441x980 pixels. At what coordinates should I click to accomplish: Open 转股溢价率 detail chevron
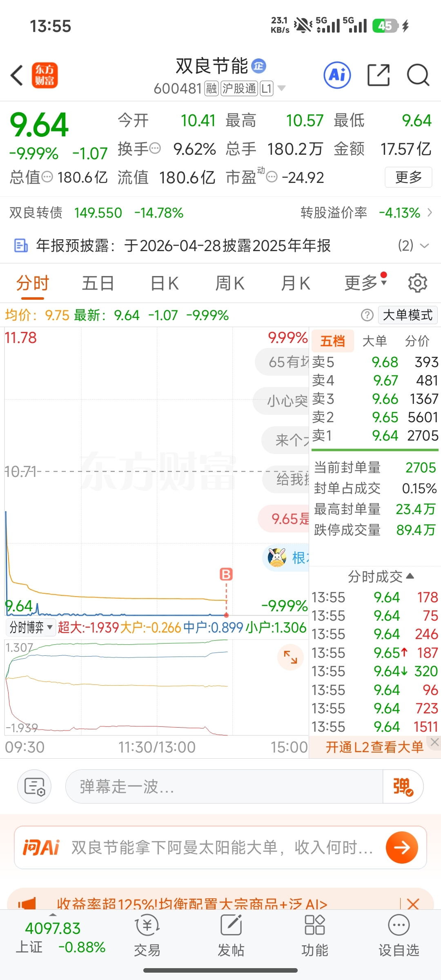point(430,212)
